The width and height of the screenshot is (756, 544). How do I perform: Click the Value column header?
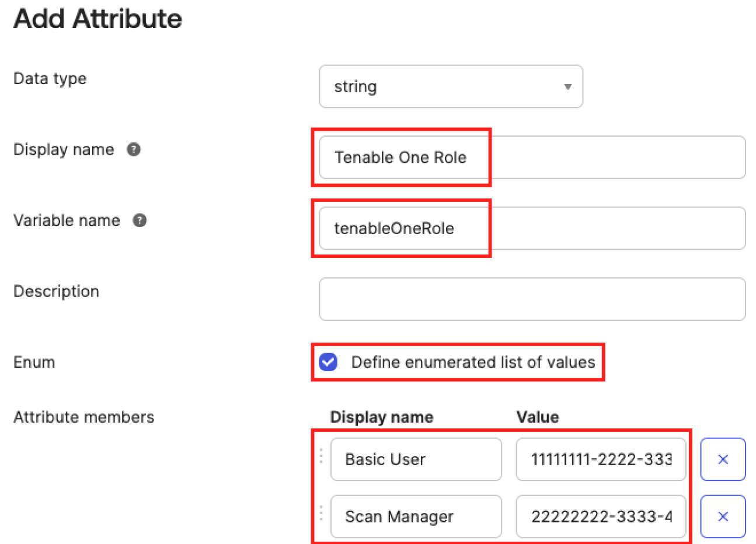click(537, 417)
